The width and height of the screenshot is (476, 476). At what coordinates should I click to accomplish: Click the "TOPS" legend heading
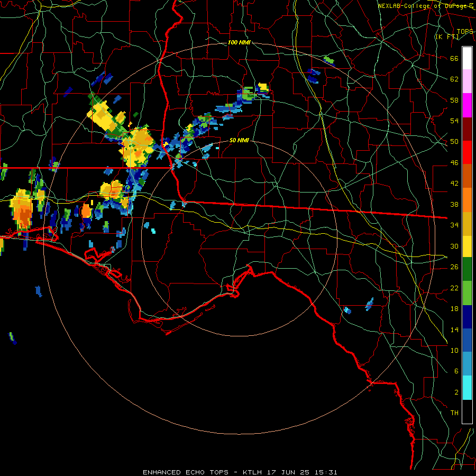[x=465, y=31]
